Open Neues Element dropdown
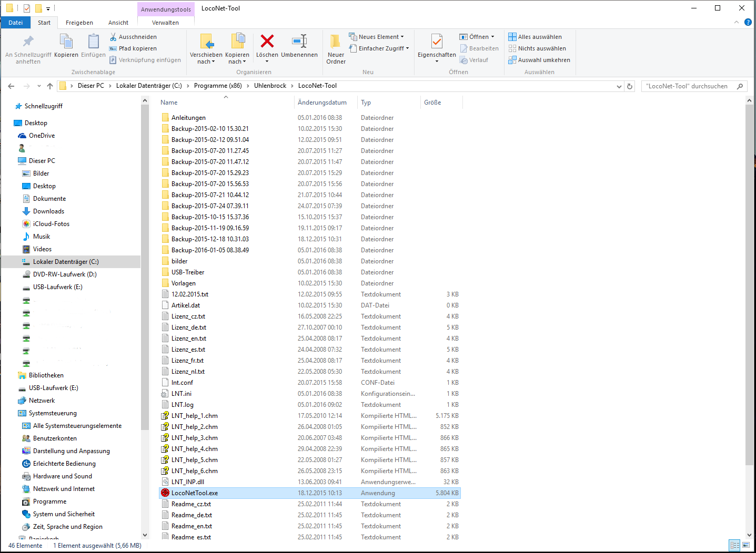Image resolution: width=756 pixels, height=553 pixels. (x=377, y=37)
